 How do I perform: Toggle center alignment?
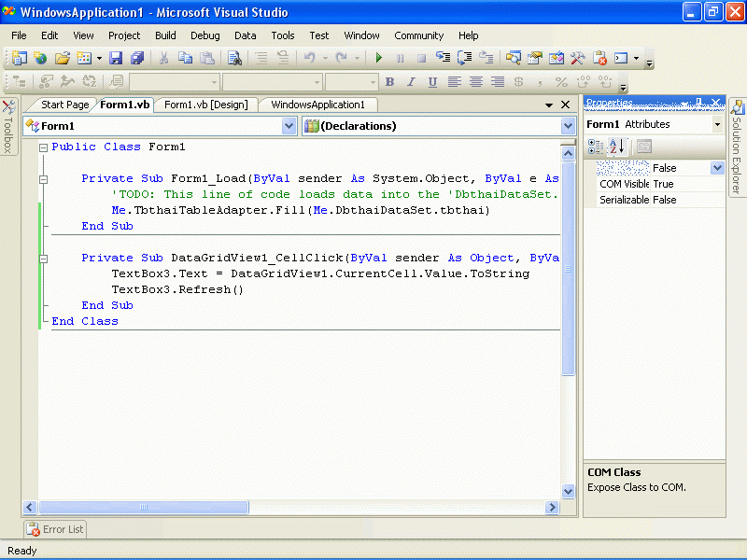[476, 82]
